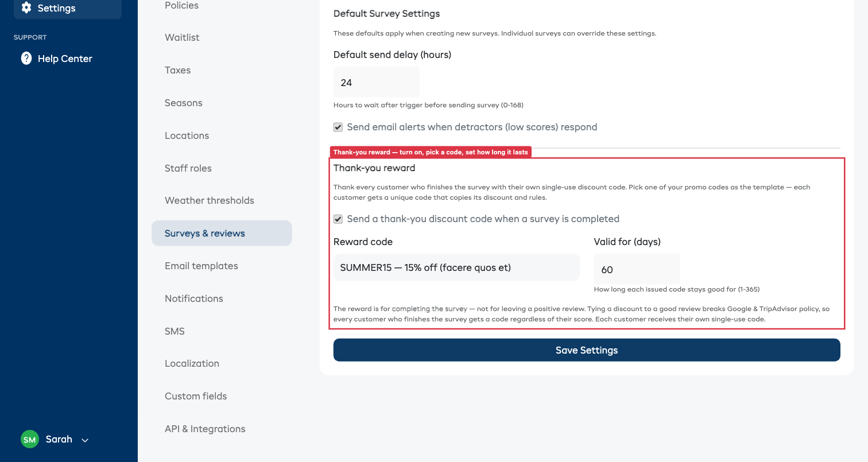Click the "Valid for (days)" label
The height and width of the screenshot is (462, 868).
pyautogui.click(x=627, y=242)
